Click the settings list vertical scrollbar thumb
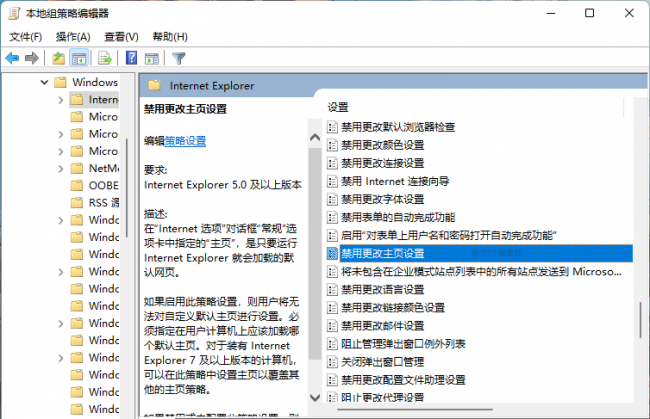This screenshot has width=650, height=419. coord(640,320)
